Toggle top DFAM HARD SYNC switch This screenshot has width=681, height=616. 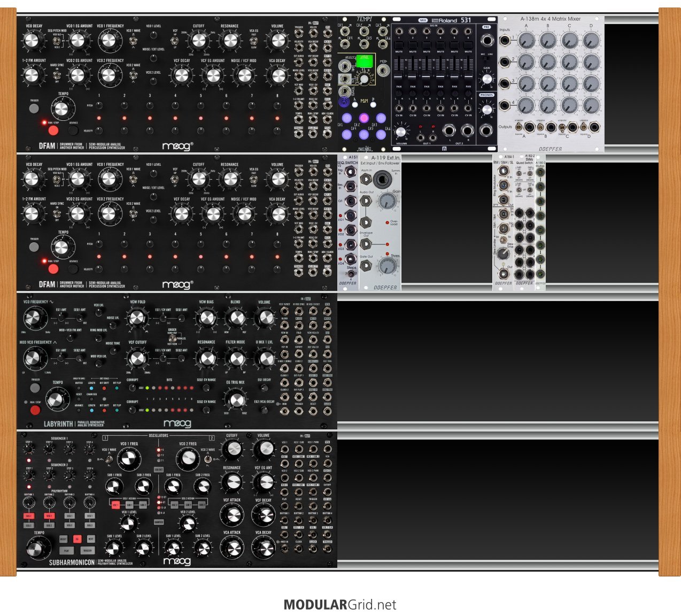pyautogui.click(x=56, y=76)
